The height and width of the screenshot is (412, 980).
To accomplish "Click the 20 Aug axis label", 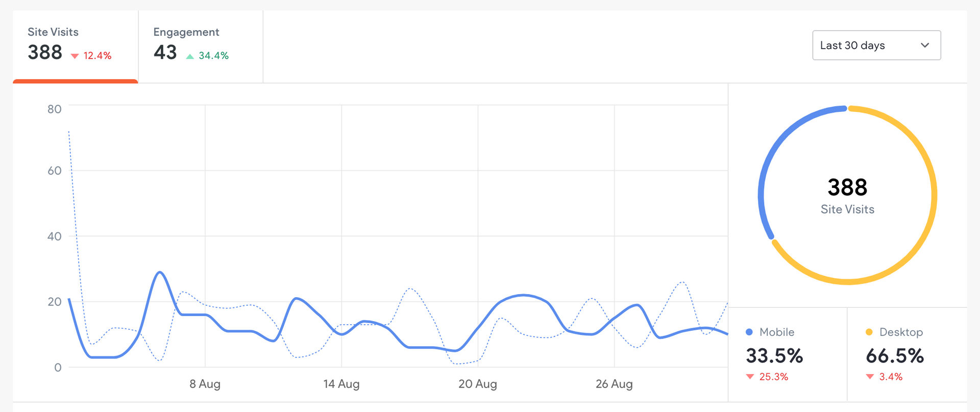I will click(478, 384).
